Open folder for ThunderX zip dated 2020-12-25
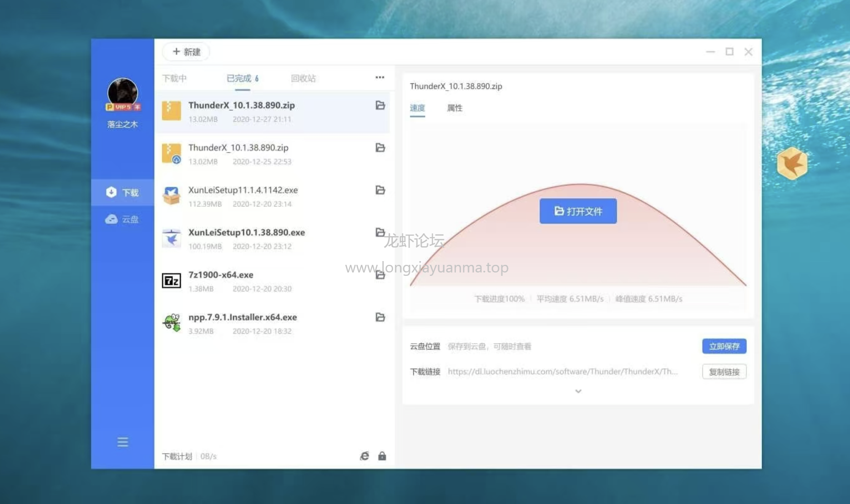 point(380,147)
